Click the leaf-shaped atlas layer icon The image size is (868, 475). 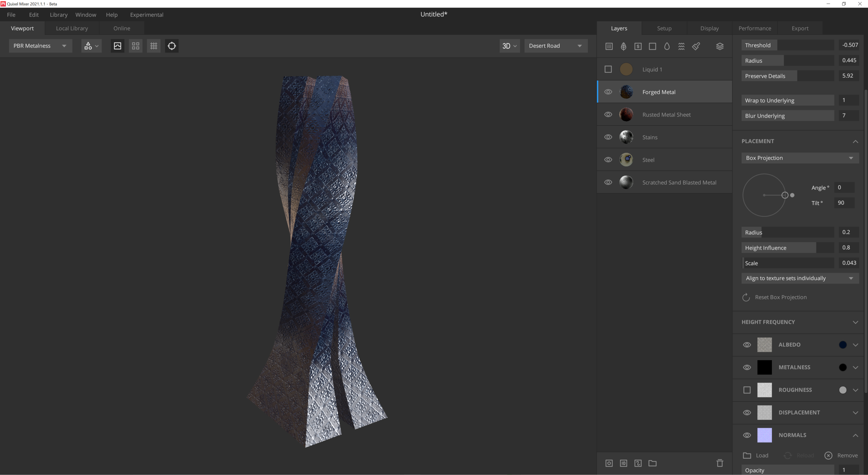[x=623, y=46]
